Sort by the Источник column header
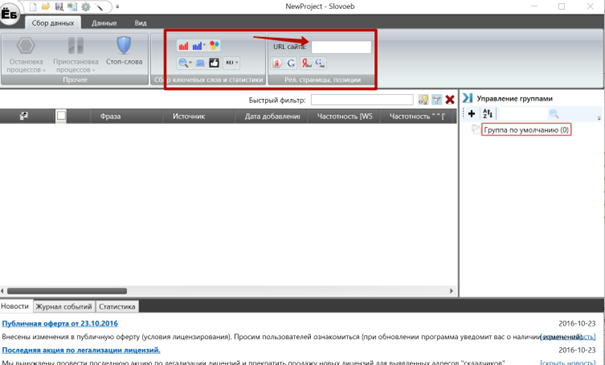Image resolution: width=605 pixels, height=365 pixels. pyautogui.click(x=189, y=116)
